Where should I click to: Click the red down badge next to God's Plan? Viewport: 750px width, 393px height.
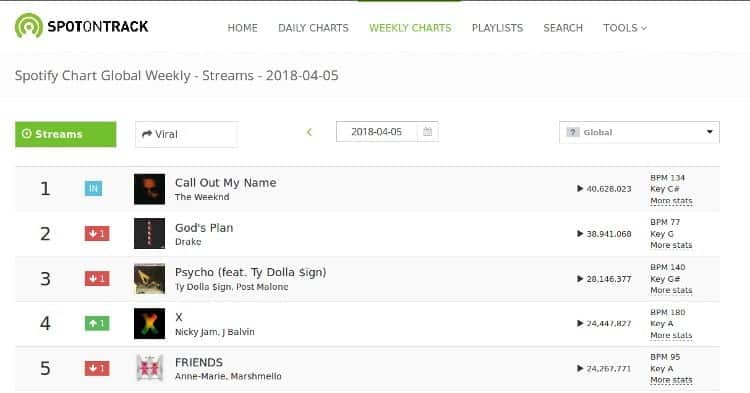tap(97, 234)
